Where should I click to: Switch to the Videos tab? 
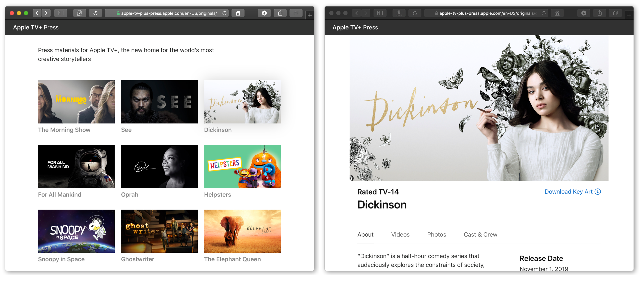coord(400,234)
